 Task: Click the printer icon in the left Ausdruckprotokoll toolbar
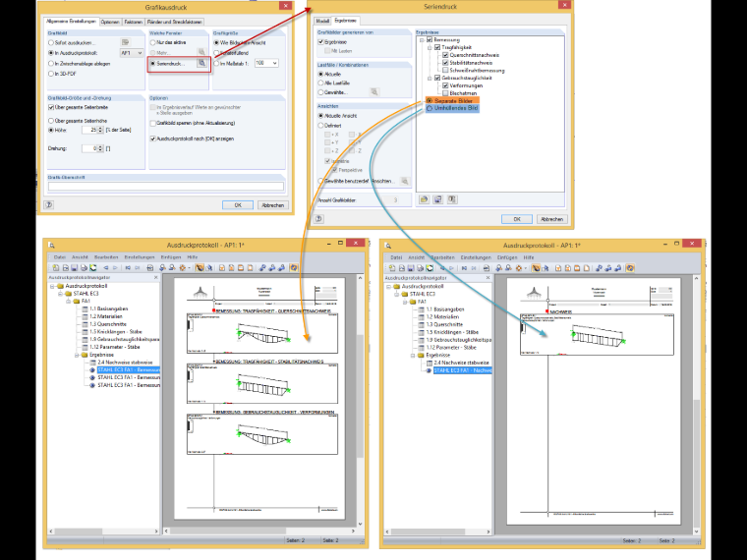point(84,267)
